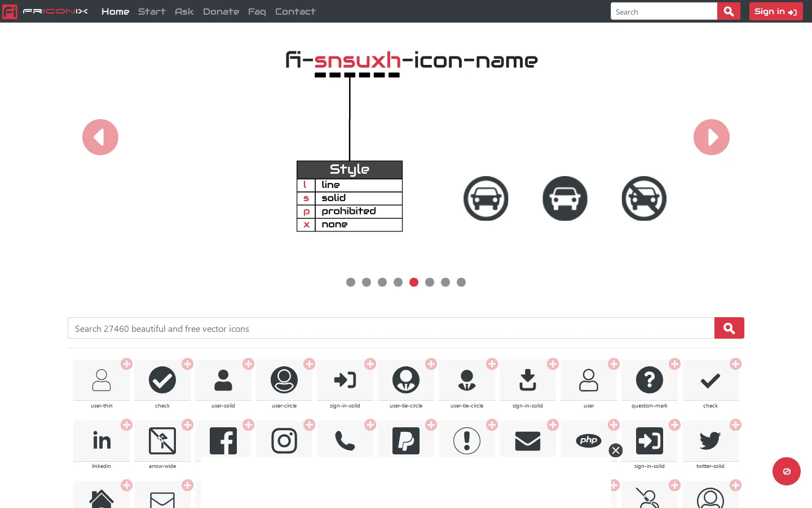
Task: Advance to the next carousel slide
Action: pyautogui.click(x=712, y=137)
